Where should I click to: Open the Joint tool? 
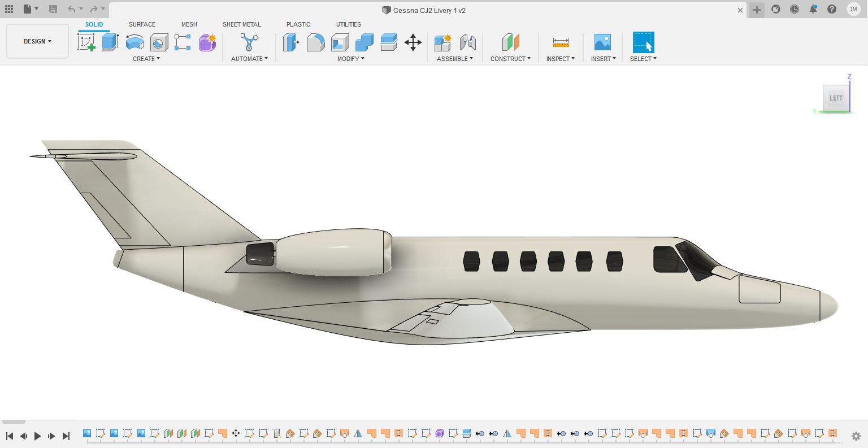[x=467, y=42]
